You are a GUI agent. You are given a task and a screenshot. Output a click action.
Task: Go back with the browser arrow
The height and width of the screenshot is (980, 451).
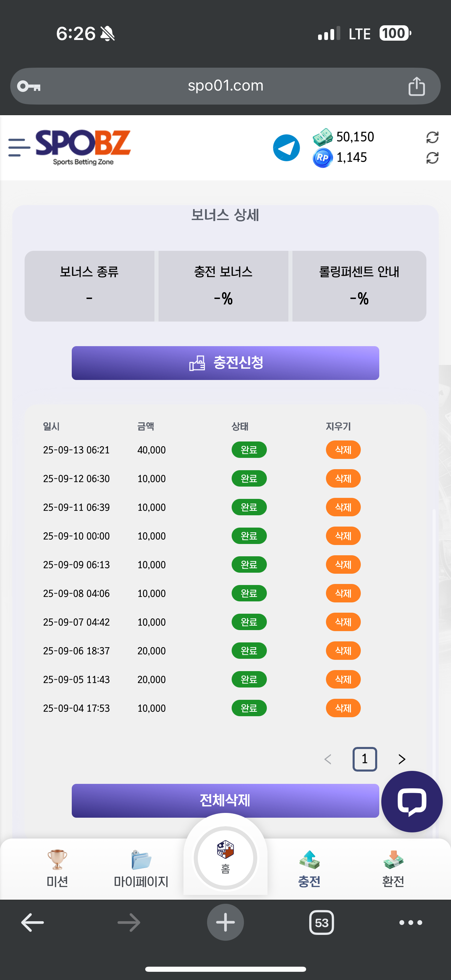point(32,922)
